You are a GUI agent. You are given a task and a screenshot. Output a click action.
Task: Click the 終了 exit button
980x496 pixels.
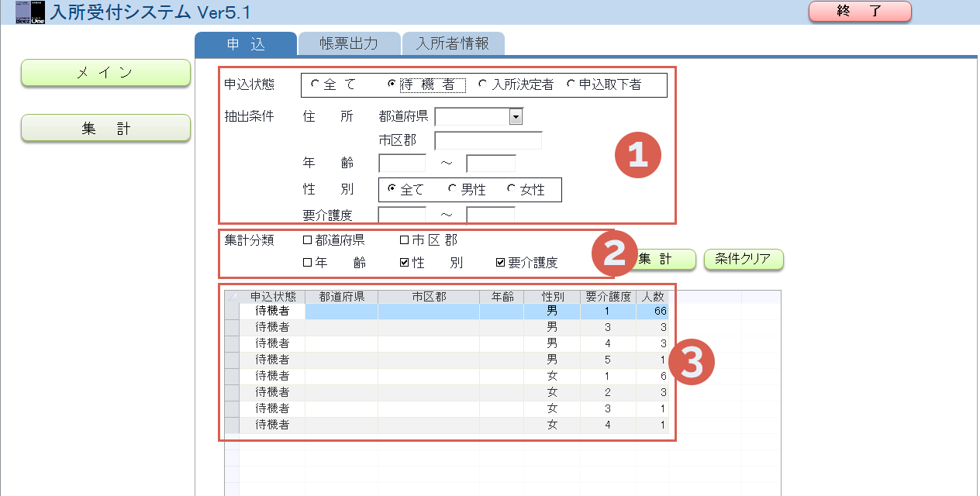pos(860,12)
